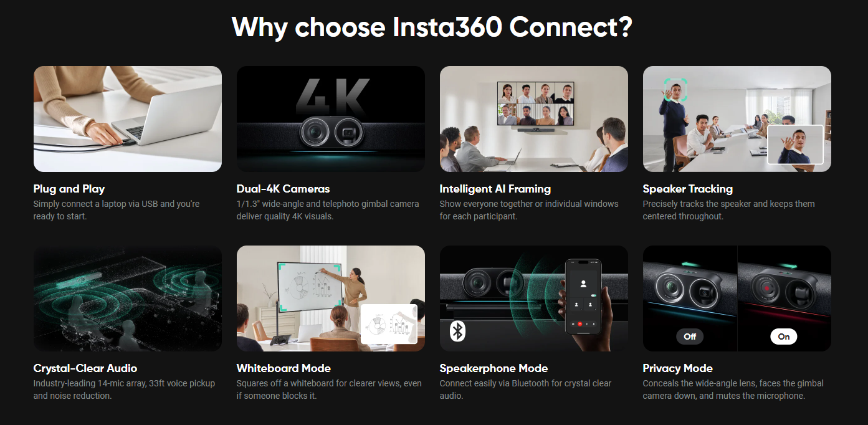
Task: Click the "Speaker Tracking" heading
Action: tap(688, 189)
